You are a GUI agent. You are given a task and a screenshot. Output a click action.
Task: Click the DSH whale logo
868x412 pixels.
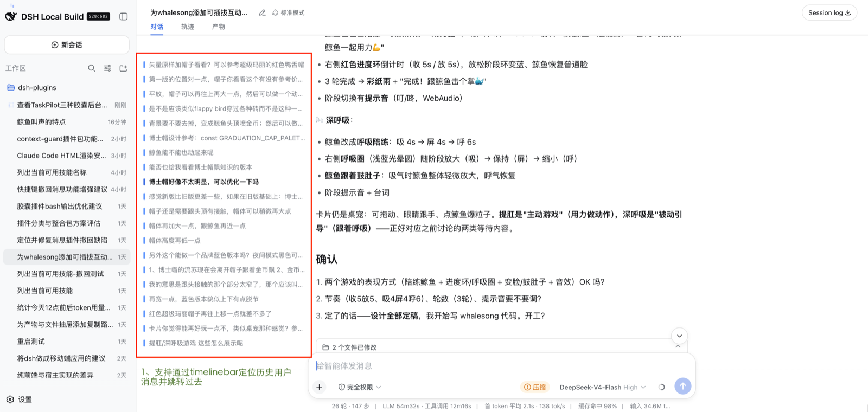(11, 16)
